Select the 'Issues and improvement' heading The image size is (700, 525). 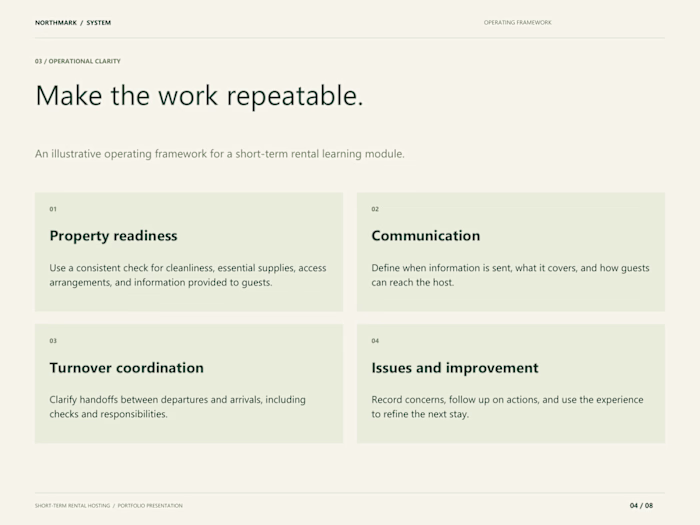(x=455, y=368)
